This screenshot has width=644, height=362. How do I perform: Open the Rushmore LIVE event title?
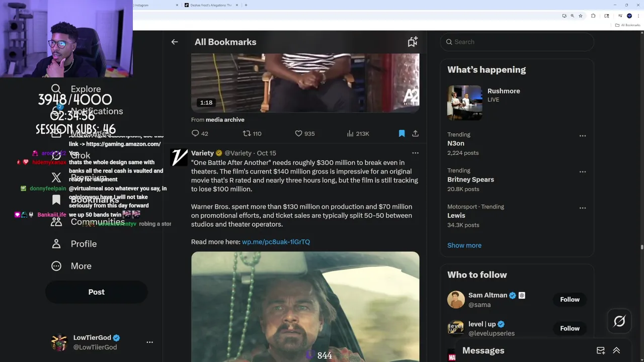(504, 91)
